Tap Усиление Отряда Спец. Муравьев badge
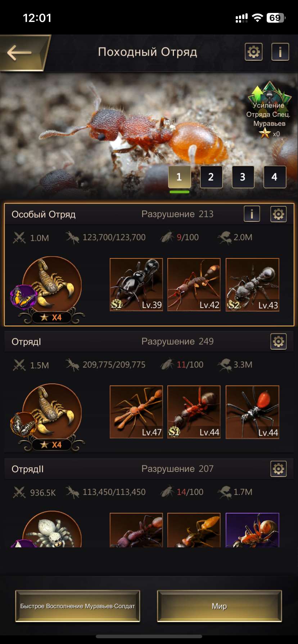 click(269, 110)
